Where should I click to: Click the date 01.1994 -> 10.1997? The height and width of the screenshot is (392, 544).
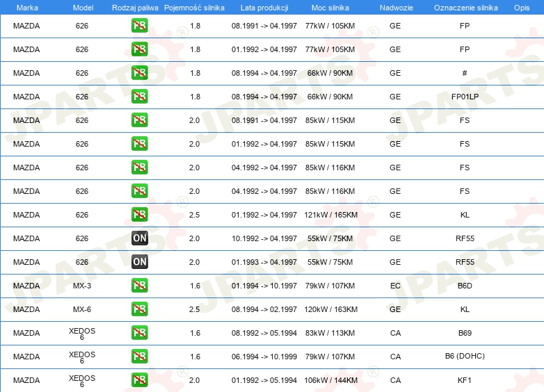pyautogui.click(x=264, y=286)
